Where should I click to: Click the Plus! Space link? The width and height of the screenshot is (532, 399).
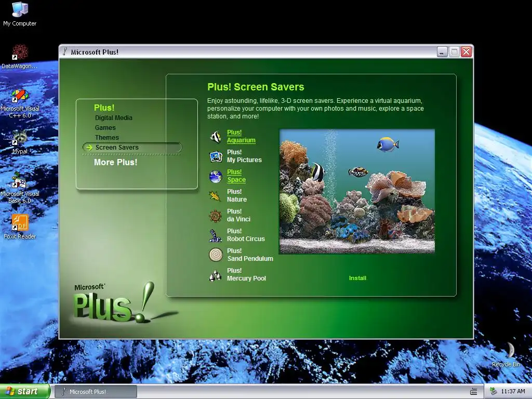point(236,176)
